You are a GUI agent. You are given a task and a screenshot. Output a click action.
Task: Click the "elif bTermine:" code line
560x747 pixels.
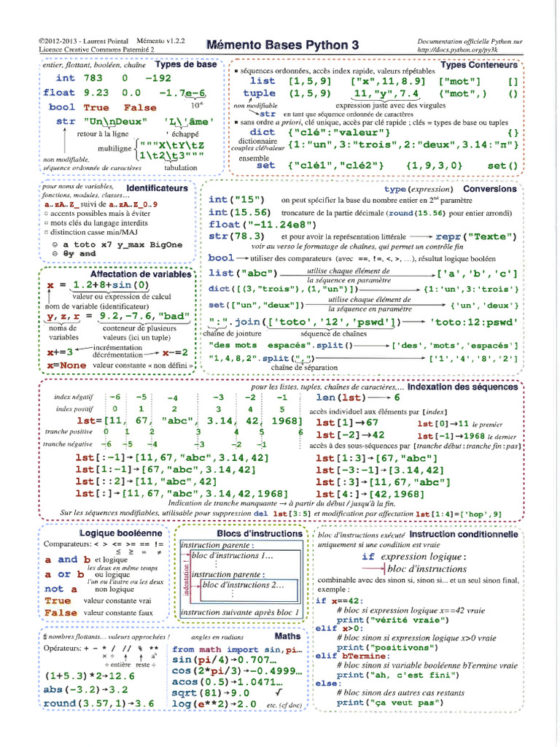(353, 656)
